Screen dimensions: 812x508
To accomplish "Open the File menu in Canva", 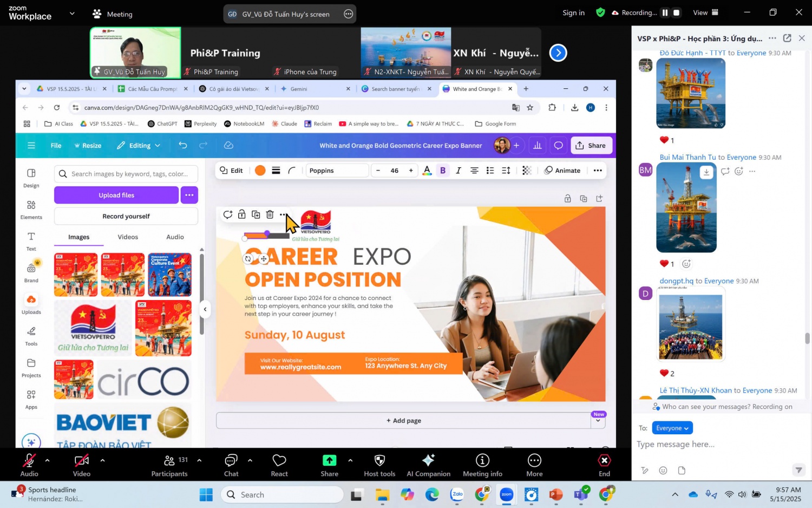I will 56,145.
